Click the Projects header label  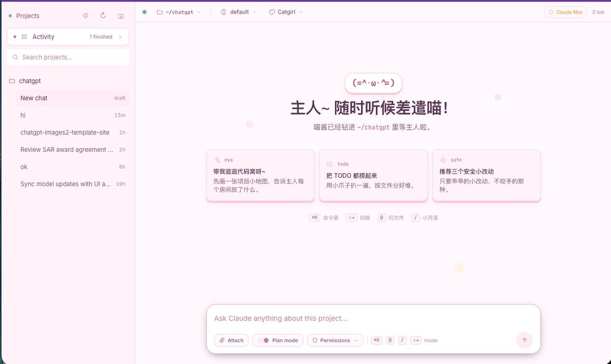coord(27,16)
